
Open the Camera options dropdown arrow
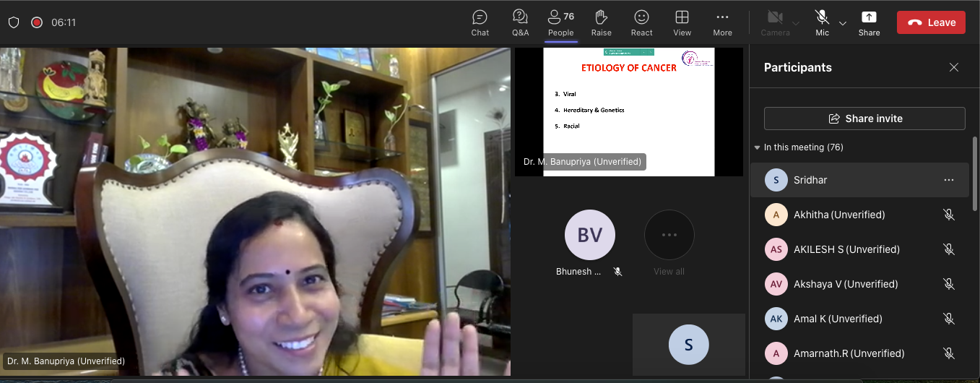tap(796, 23)
